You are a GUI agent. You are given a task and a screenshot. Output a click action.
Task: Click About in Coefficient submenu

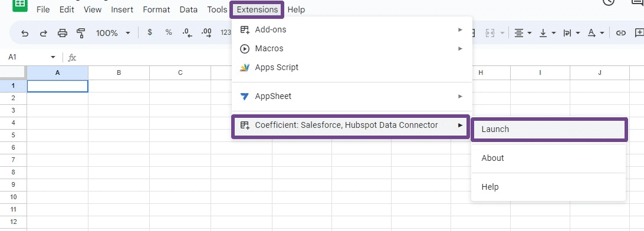pyautogui.click(x=548, y=158)
